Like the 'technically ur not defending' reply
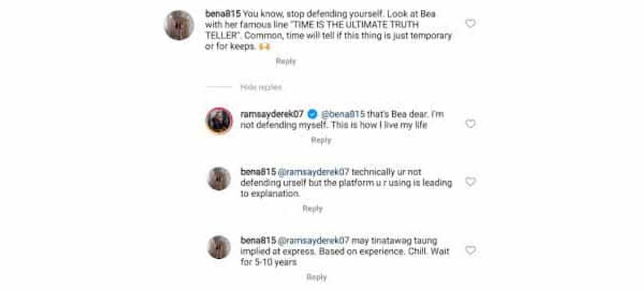Image resolution: width=644 pixels, height=291 pixels. point(470,182)
